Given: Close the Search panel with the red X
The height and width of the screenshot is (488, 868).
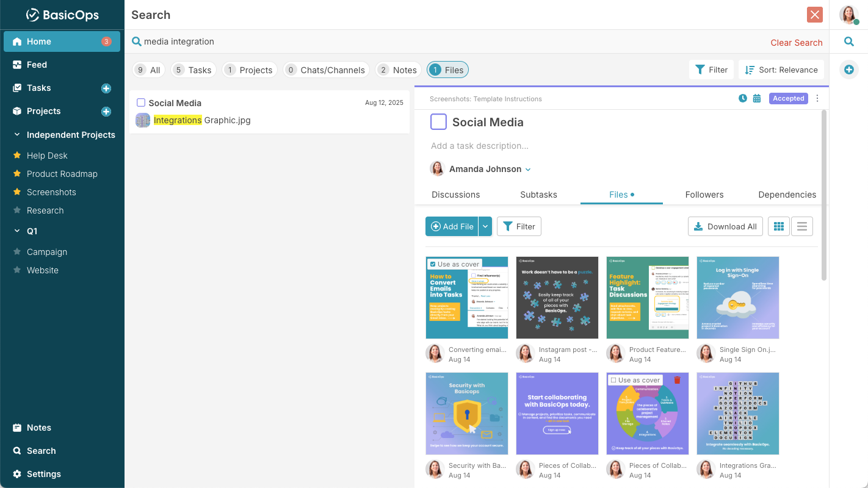Looking at the screenshot, I should tap(814, 15).
